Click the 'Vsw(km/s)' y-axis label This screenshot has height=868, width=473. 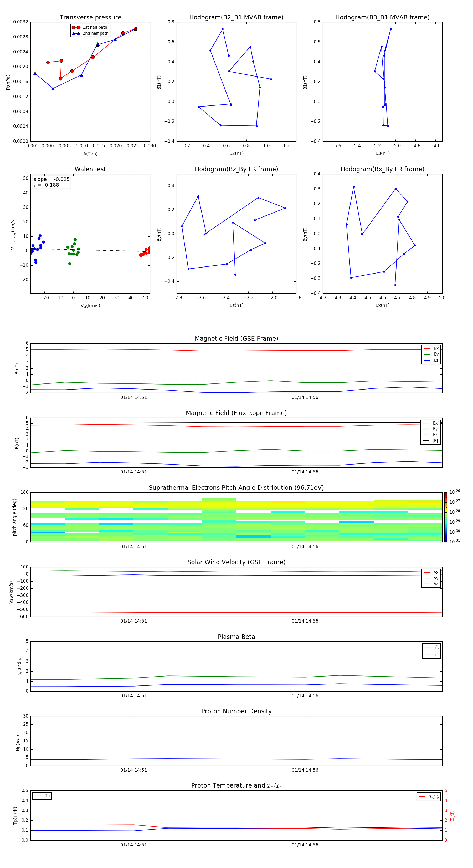[11, 592]
